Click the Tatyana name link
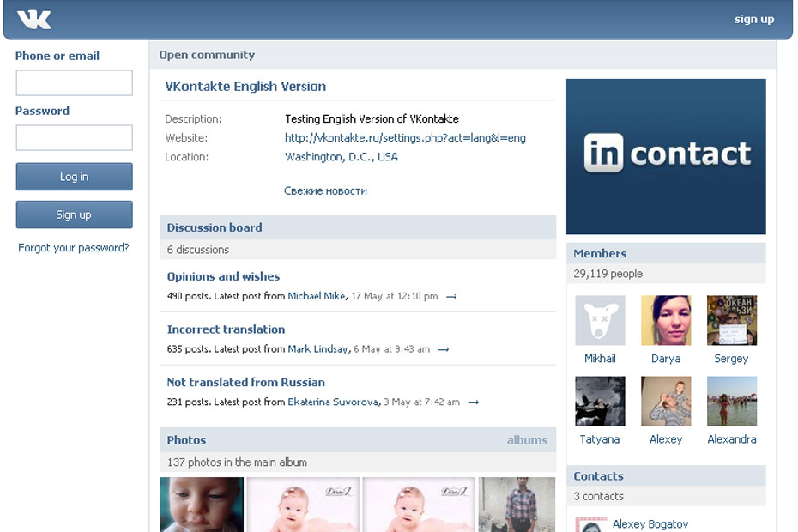The image size is (798, 532). pyautogui.click(x=600, y=439)
